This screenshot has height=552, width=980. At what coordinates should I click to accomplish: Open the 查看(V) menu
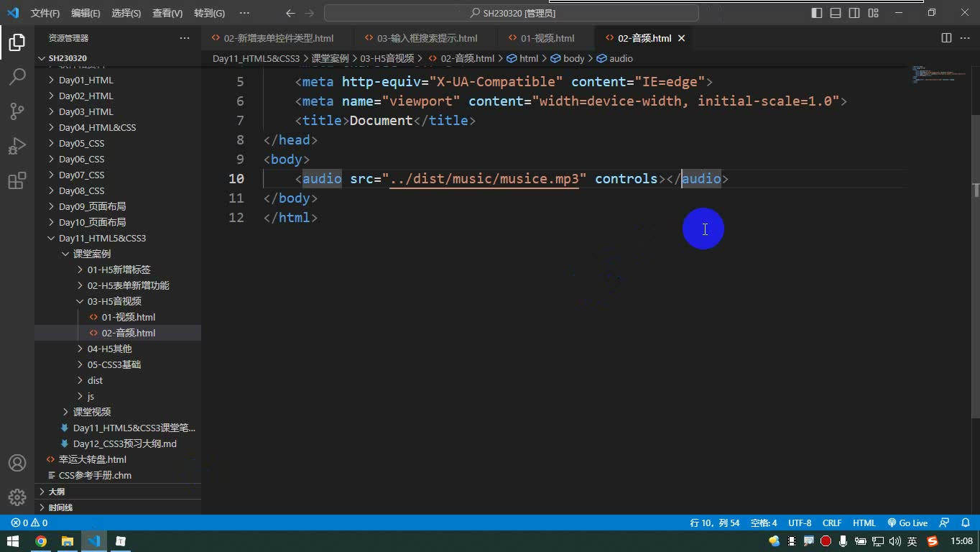click(167, 13)
